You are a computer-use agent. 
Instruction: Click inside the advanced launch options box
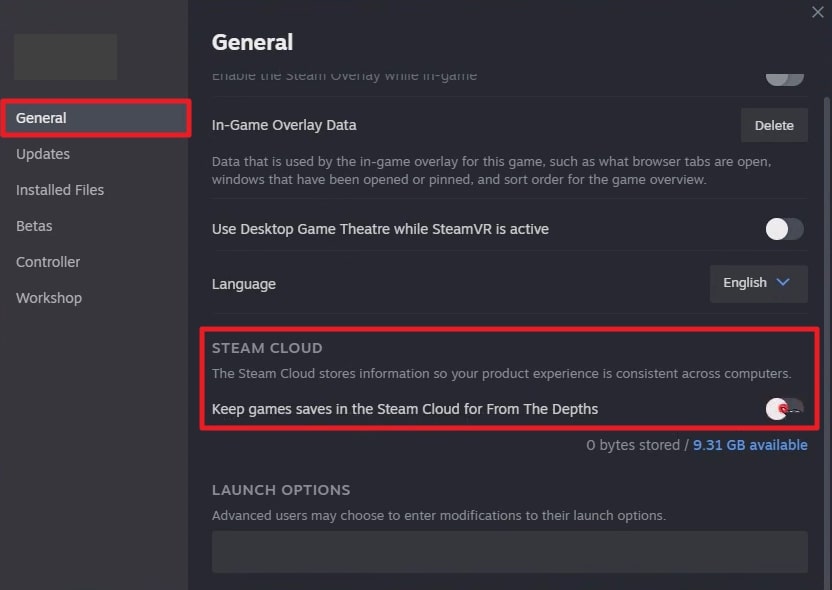click(x=510, y=551)
